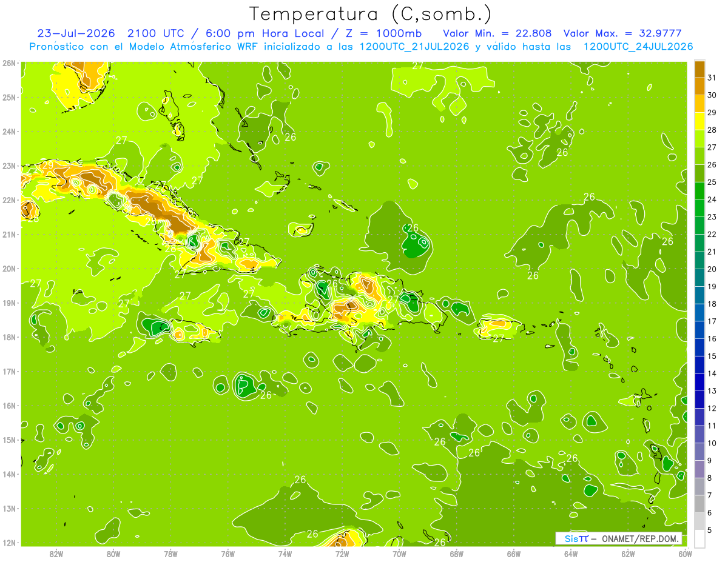Click the '12N' latitude axis label

click(x=8, y=542)
